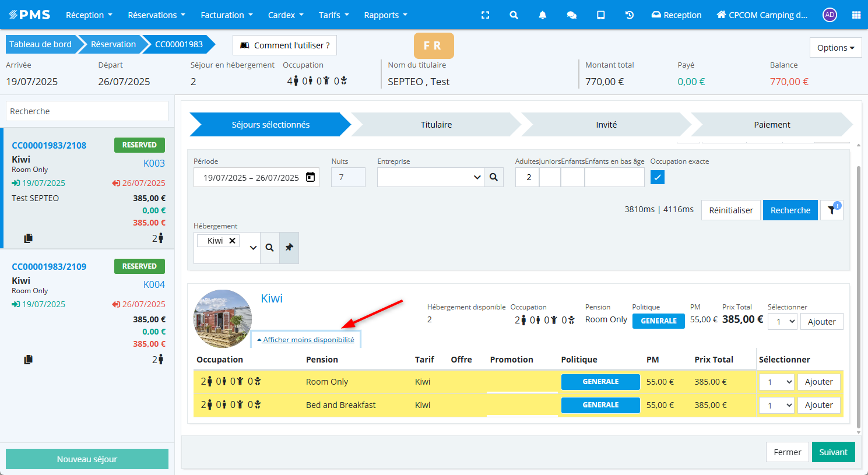The height and width of the screenshot is (475, 868).
Task: Click the calendar icon in Période field
Action: click(x=310, y=177)
